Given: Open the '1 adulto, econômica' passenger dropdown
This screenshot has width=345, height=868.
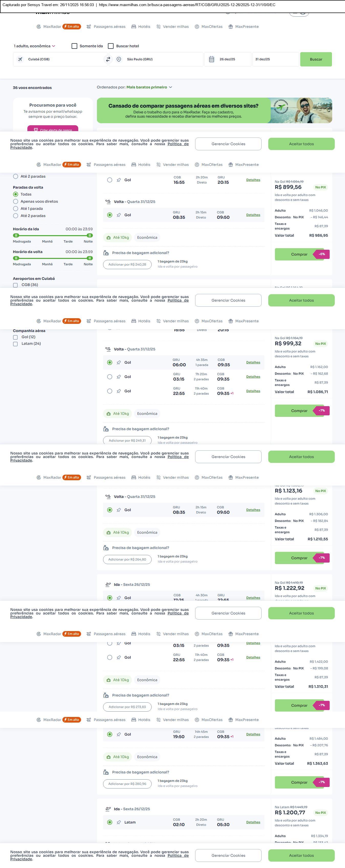Looking at the screenshot, I should (x=35, y=46).
